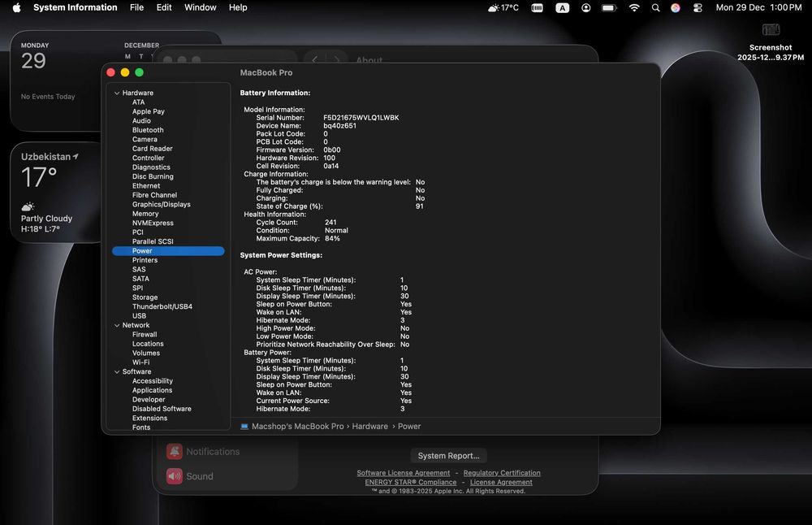Screen dimensions: 812x525
Task: Select Audio in the sidebar
Action: [x=141, y=121]
